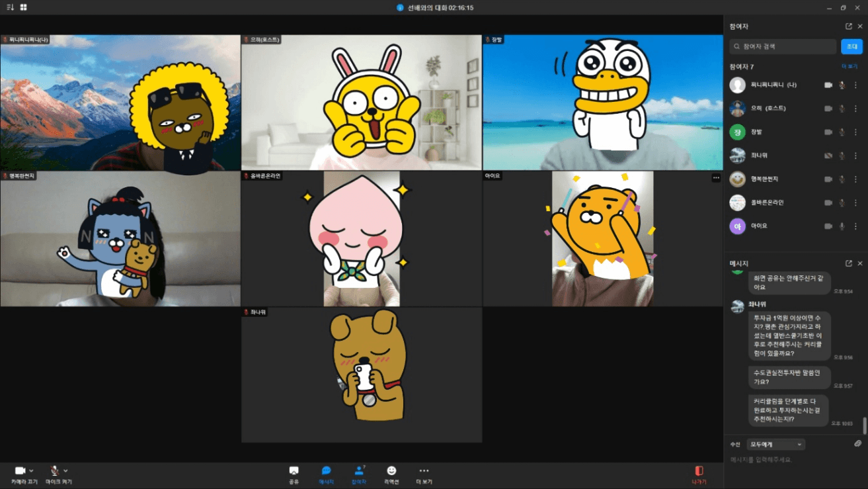Click microphone icon for 행복한썬지
The height and width of the screenshot is (489, 868).
coord(842,179)
